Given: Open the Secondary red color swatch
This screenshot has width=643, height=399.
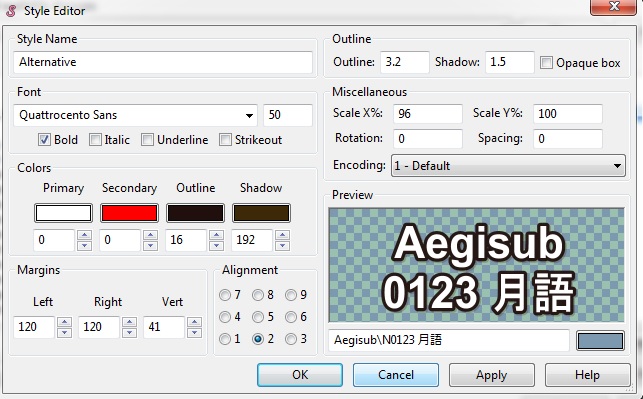Looking at the screenshot, I should pos(129,213).
